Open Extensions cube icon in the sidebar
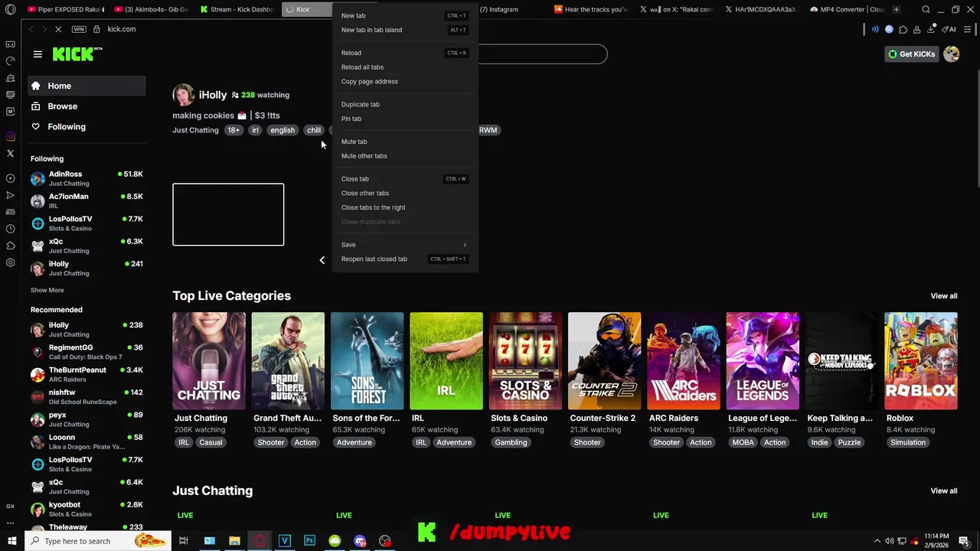The width and height of the screenshot is (980, 551). (x=10, y=246)
